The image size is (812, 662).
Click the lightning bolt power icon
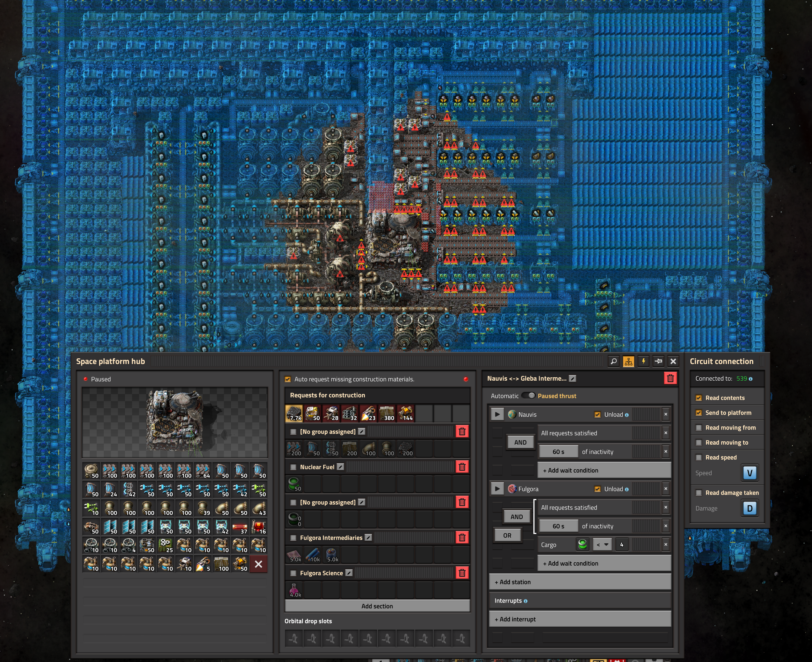tap(643, 361)
